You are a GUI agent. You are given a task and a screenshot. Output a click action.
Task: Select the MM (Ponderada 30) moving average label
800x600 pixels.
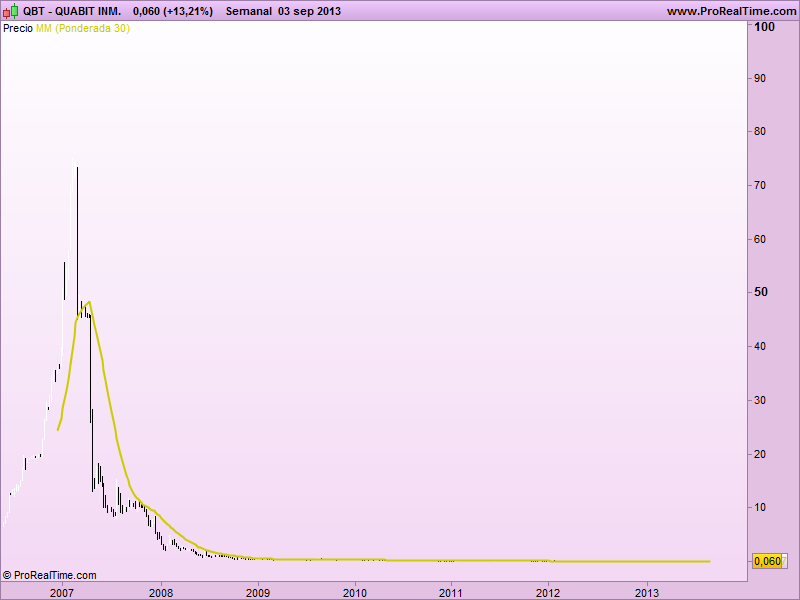pos(83,28)
